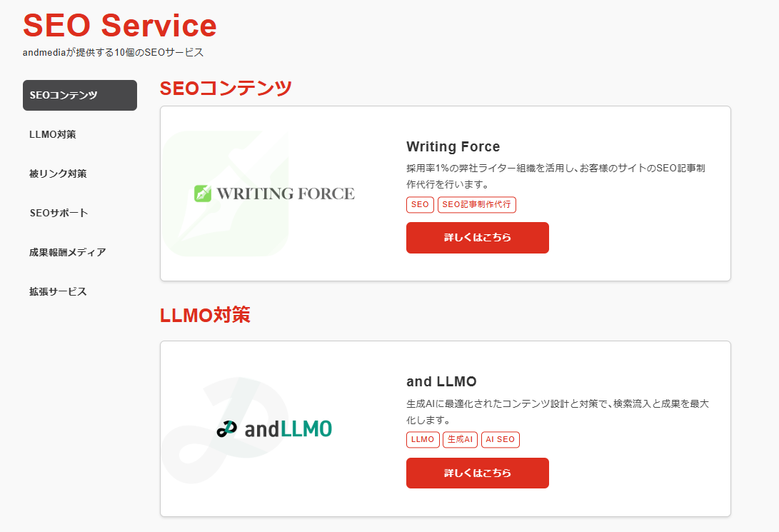Click the chain-link icon in andLLMO logo
This screenshot has width=779, height=532.
coord(226,429)
